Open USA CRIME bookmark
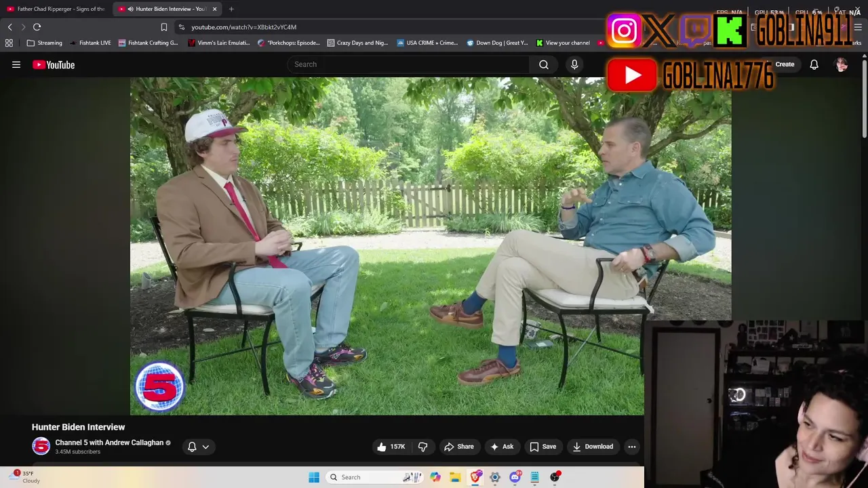 [x=427, y=43]
